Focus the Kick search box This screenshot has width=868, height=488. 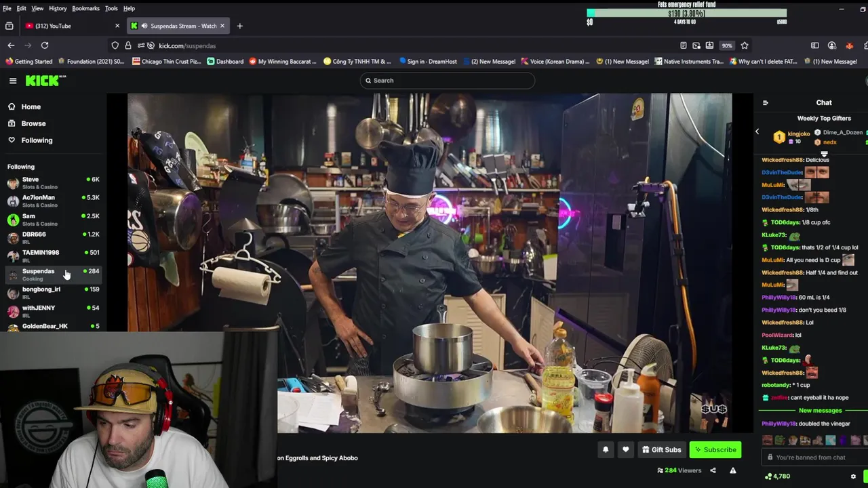(448, 81)
